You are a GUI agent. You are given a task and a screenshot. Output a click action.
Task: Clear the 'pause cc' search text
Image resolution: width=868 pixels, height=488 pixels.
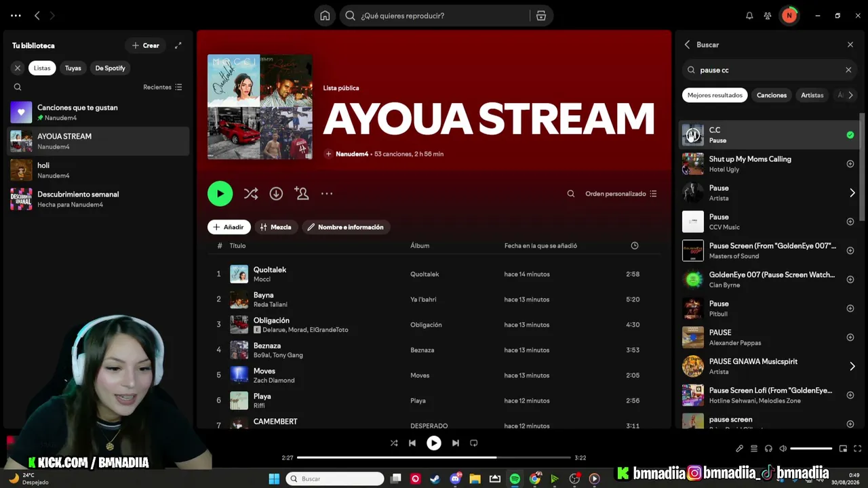(848, 70)
